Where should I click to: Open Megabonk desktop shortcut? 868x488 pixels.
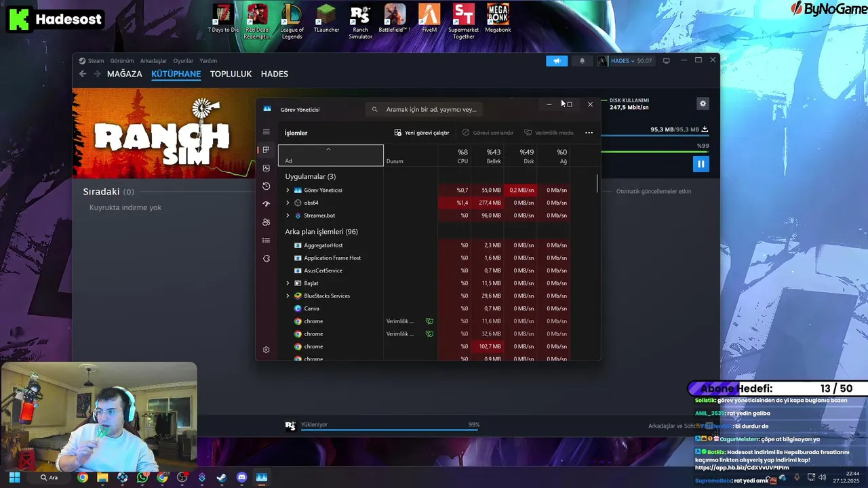point(498,19)
